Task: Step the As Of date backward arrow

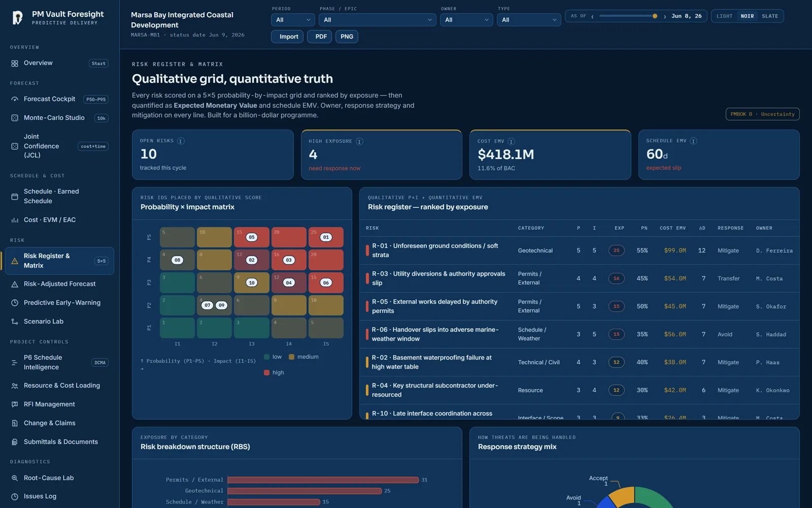Action: (592, 16)
